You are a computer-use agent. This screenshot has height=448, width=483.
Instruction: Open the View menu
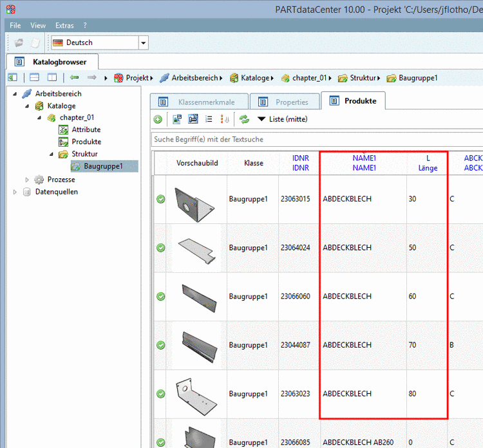(x=38, y=26)
